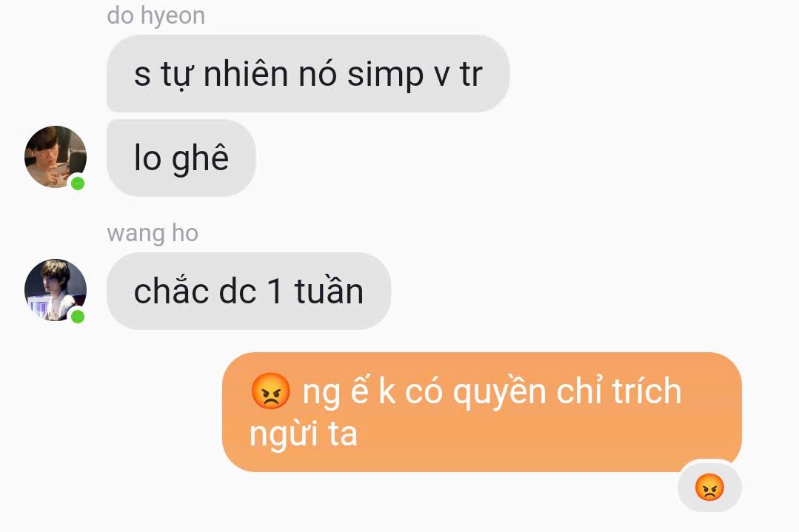
Task: Click message bubble "s tự nhiên nó simp v tr"
Action: tap(308, 74)
